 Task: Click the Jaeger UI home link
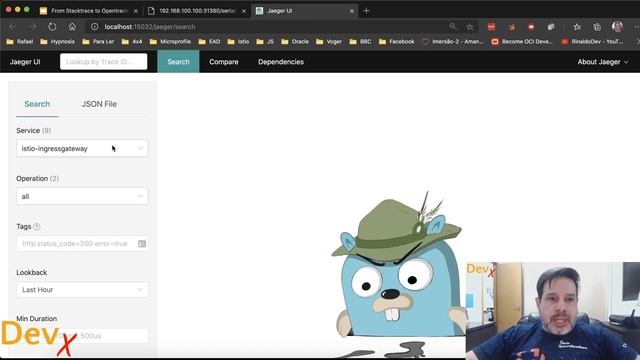[x=25, y=62]
